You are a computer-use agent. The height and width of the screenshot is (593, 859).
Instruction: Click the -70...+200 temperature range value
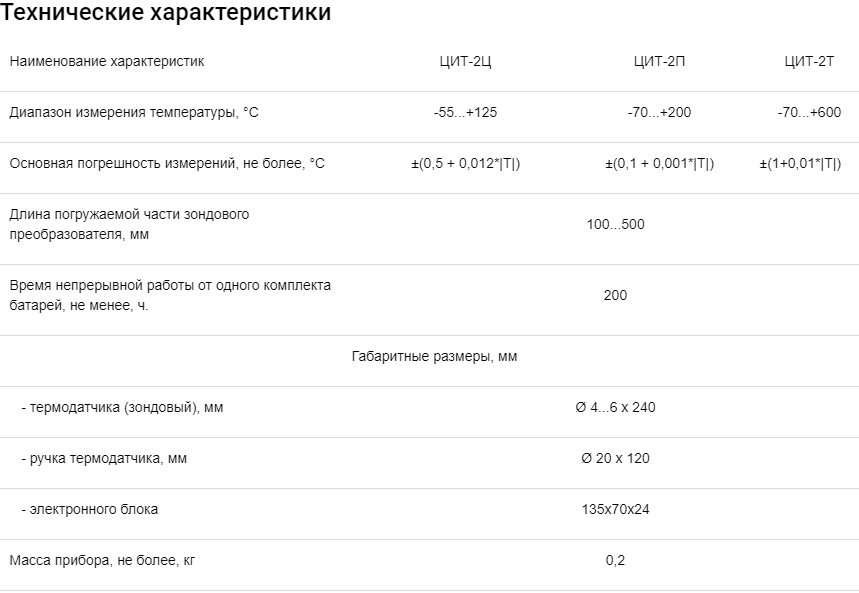[x=659, y=113]
